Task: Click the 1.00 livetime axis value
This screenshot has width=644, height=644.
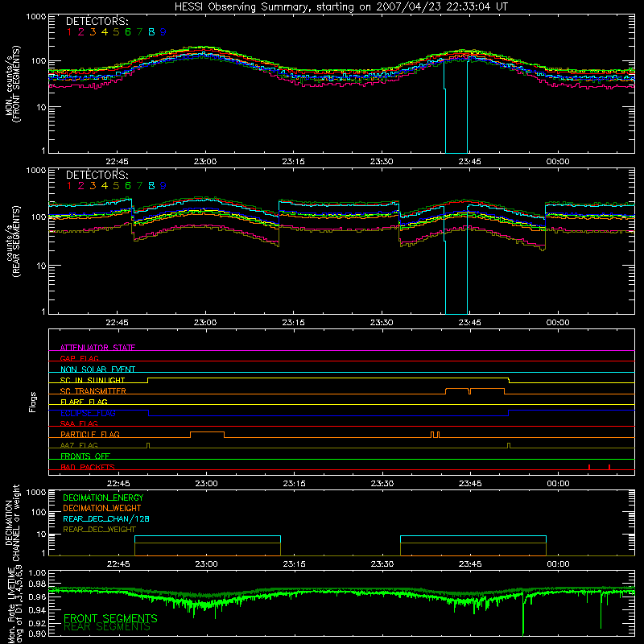Action: tap(37, 572)
